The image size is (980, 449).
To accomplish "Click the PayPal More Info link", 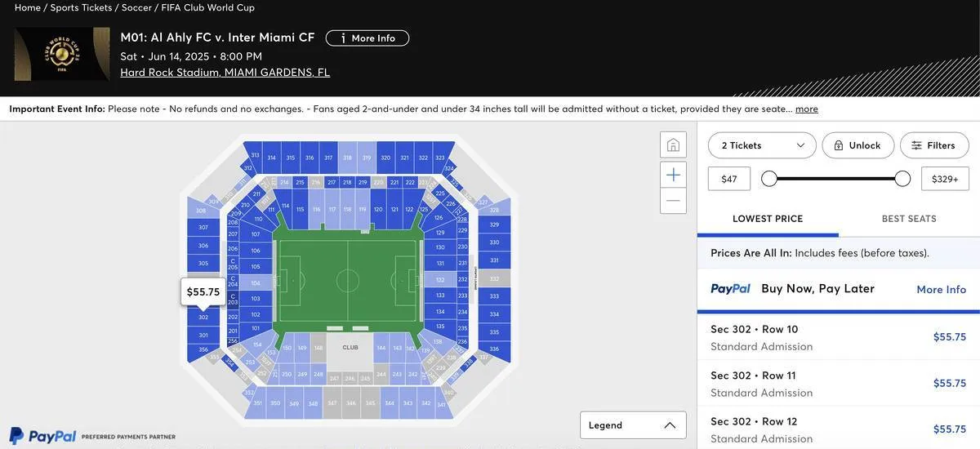I will (x=941, y=290).
